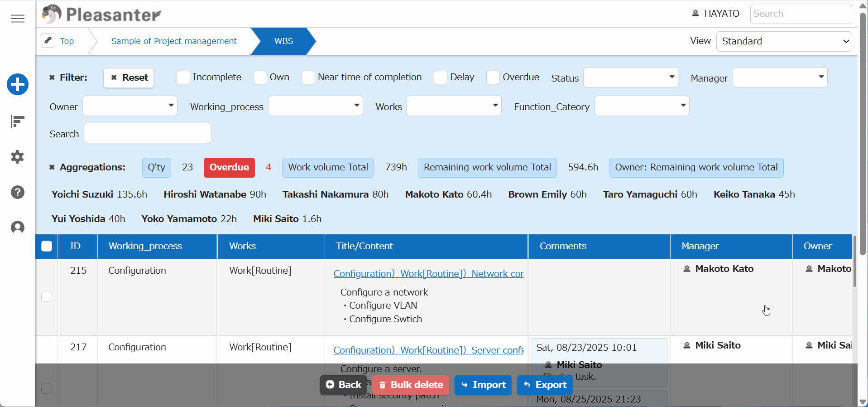Screen dimensions: 868x407
Task: Select the WBS breadcrumb tab
Action: [x=283, y=41]
